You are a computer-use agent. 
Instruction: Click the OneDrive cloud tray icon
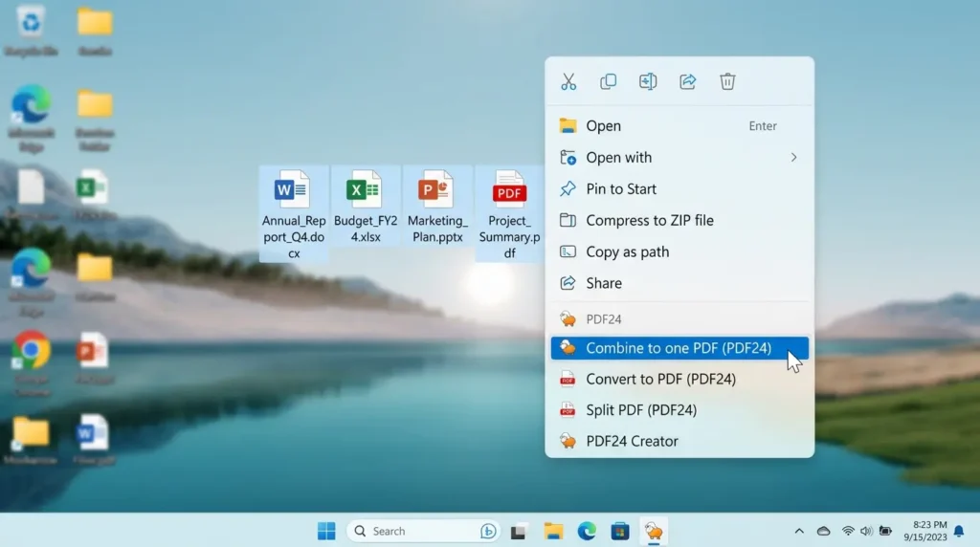(824, 532)
